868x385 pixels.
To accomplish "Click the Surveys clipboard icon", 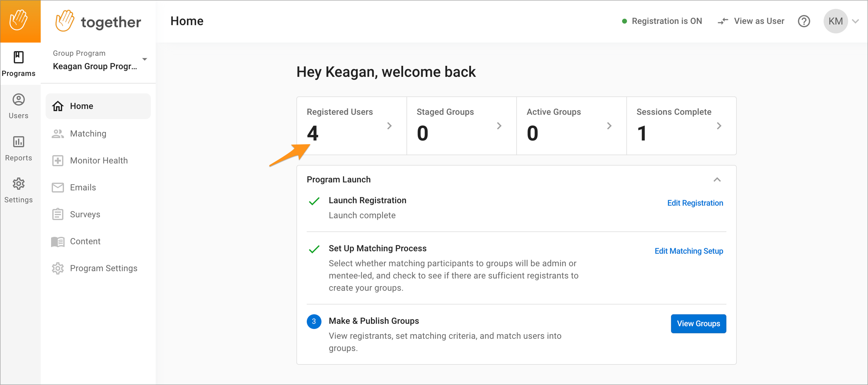I will (x=58, y=214).
